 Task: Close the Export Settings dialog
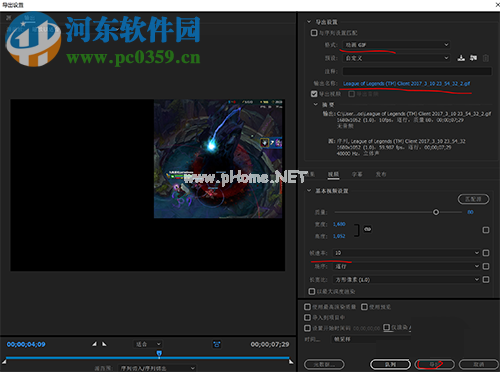497,5
